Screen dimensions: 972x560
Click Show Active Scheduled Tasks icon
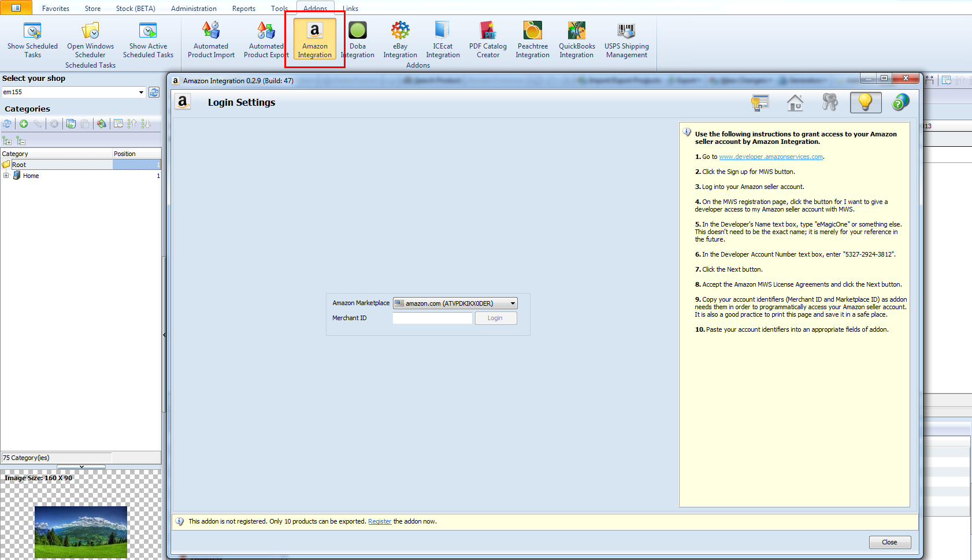[148, 39]
